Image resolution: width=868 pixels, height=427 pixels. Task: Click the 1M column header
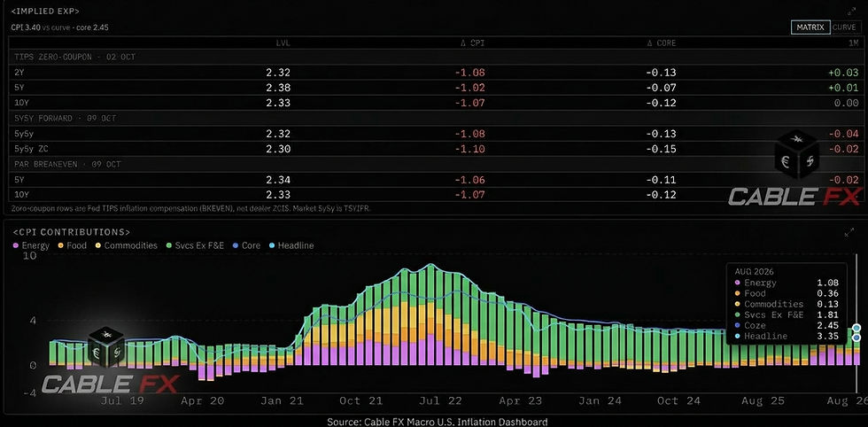point(853,43)
